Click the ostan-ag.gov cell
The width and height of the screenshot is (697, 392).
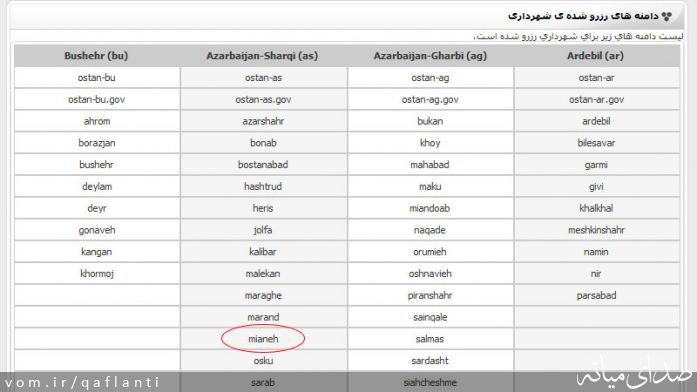coord(430,100)
